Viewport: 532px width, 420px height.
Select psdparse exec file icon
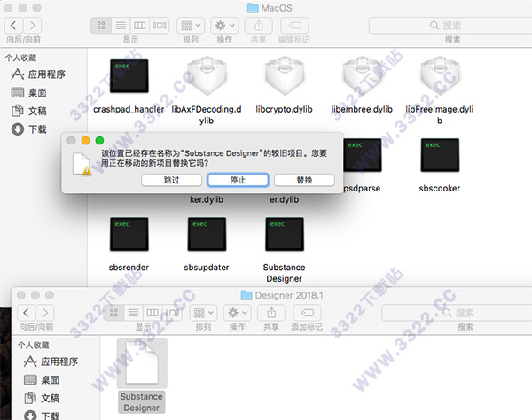(x=363, y=155)
